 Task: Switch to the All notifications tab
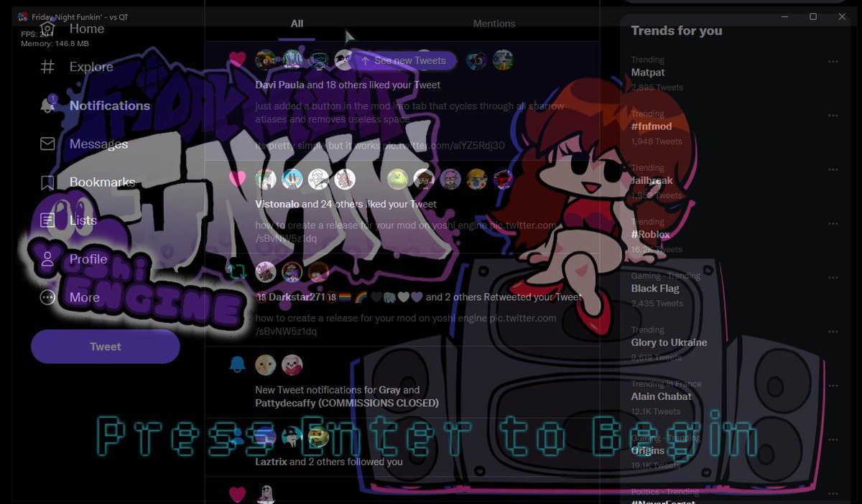(297, 24)
